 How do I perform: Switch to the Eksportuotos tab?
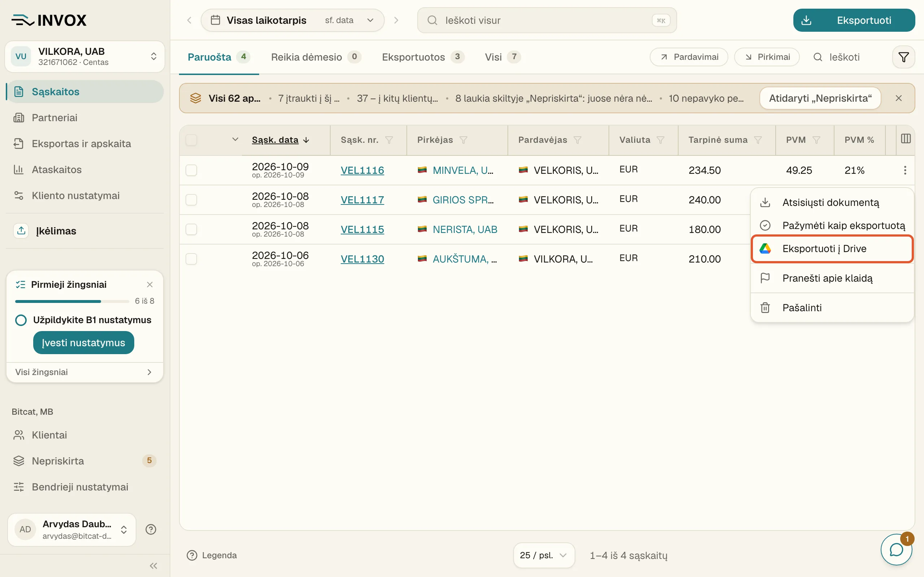[423, 57]
